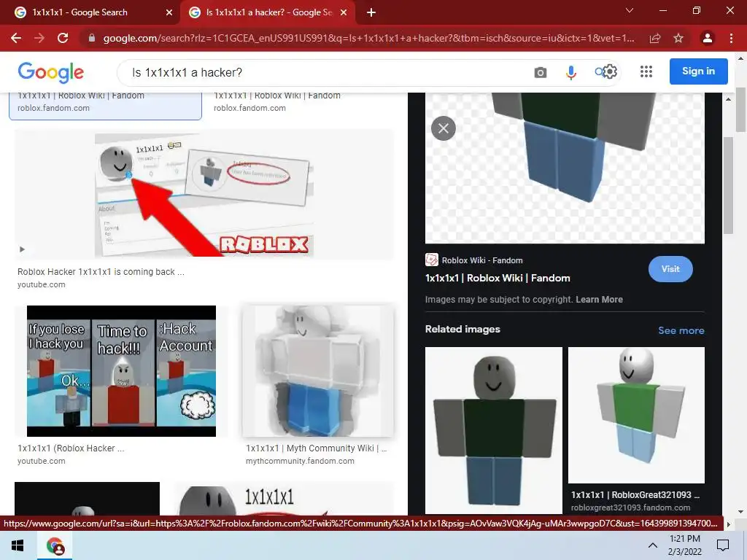Reload the current page
The height and width of the screenshot is (560, 747).
[63, 38]
